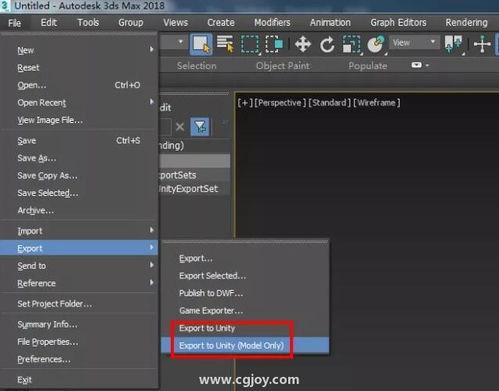Choose Export to Unity (Model Only)
499x391 pixels.
(x=245, y=346)
